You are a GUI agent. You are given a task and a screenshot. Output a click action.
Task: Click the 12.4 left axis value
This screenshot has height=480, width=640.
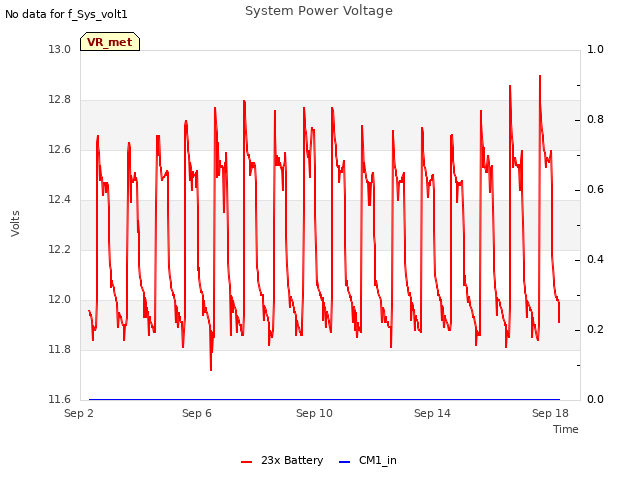[60, 200]
